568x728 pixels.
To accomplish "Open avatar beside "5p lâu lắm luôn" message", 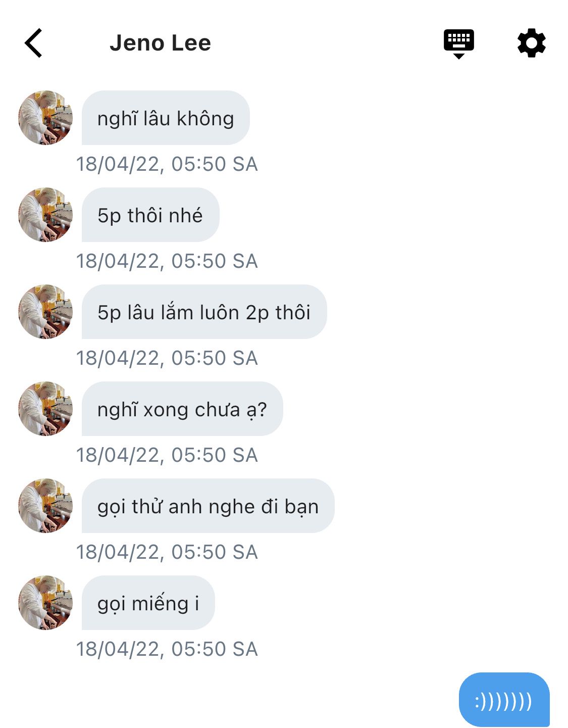I will coord(45,312).
